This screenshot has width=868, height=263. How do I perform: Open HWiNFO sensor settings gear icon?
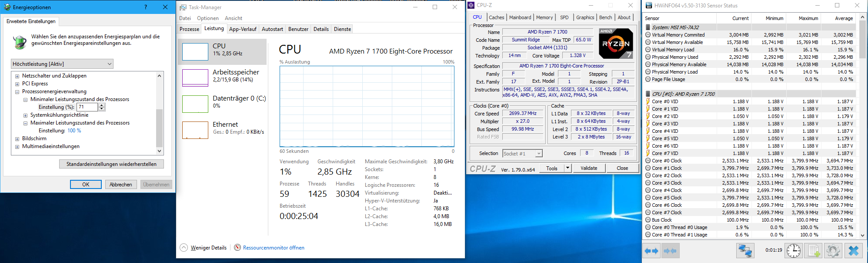pos(833,251)
